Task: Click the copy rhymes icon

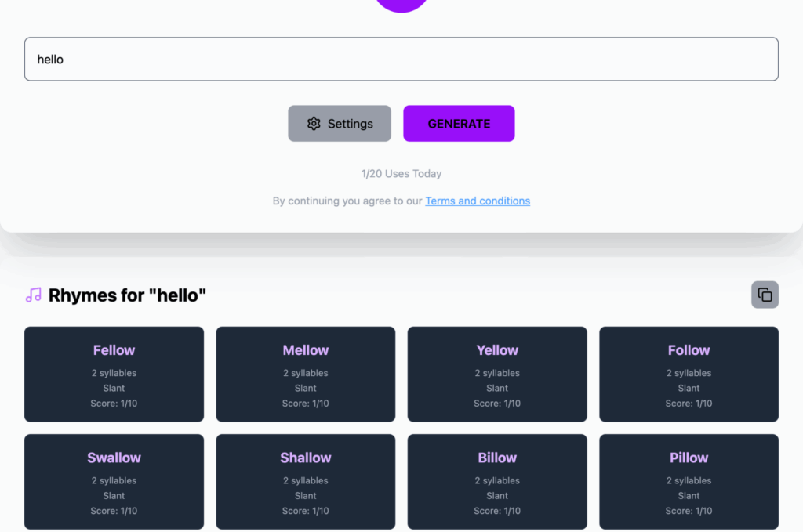Action: point(765,295)
